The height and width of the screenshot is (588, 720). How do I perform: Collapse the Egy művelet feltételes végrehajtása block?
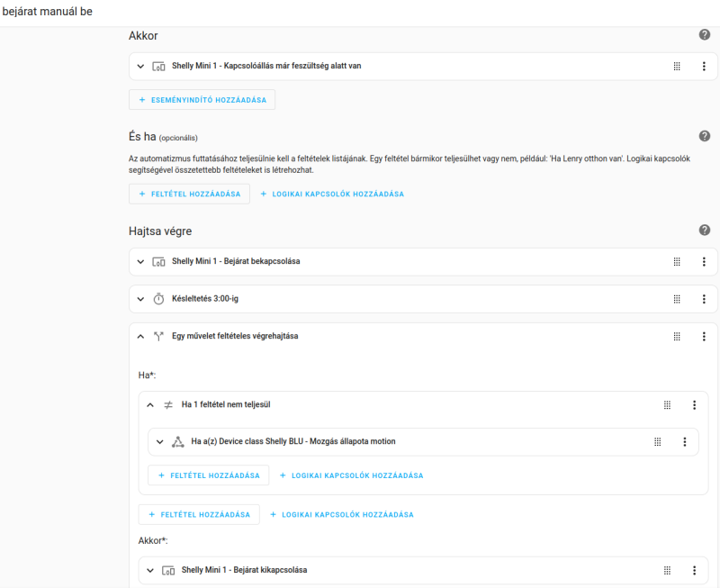(x=140, y=336)
